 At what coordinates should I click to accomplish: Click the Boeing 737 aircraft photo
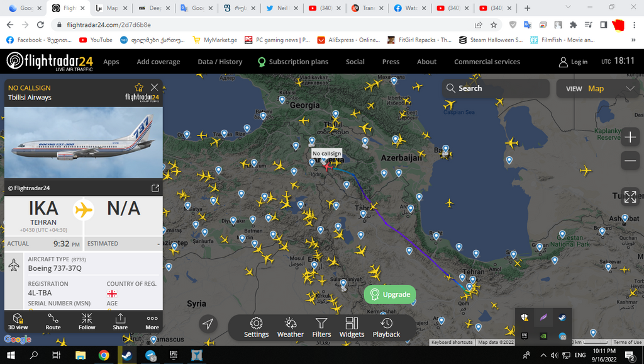(x=84, y=142)
